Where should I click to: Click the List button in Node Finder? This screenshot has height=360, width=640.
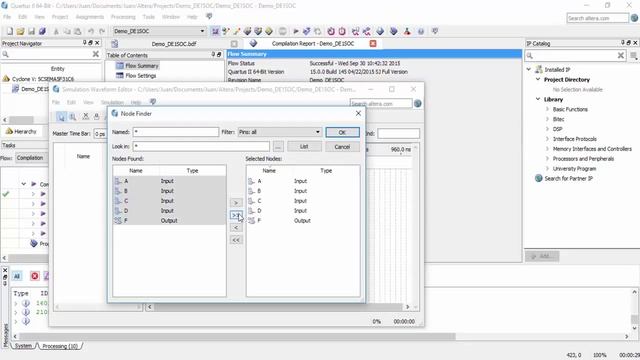click(x=304, y=147)
